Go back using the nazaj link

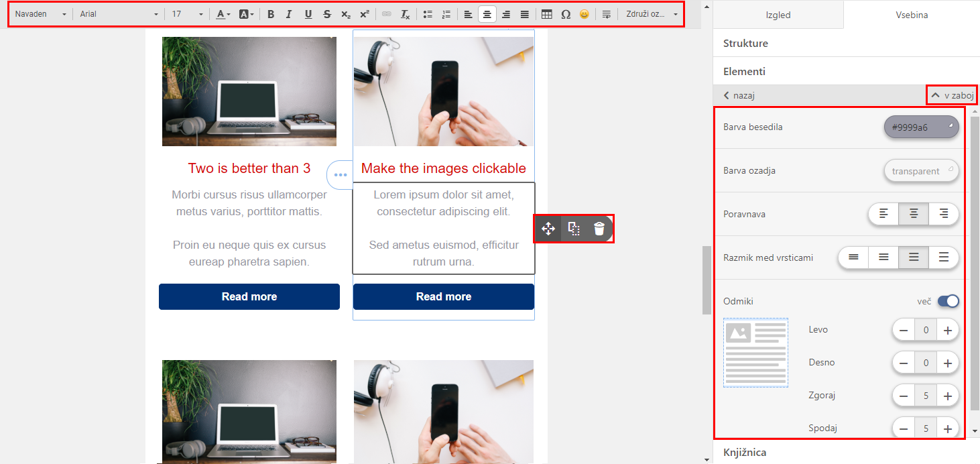tap(739, 96)
